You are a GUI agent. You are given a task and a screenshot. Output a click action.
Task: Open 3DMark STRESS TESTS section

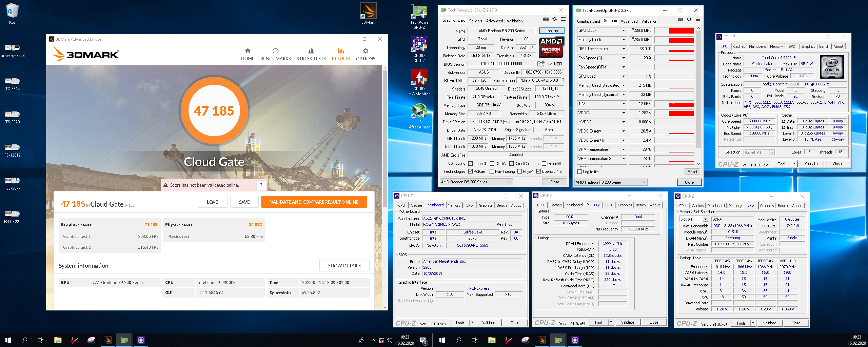tap(311, 54)
